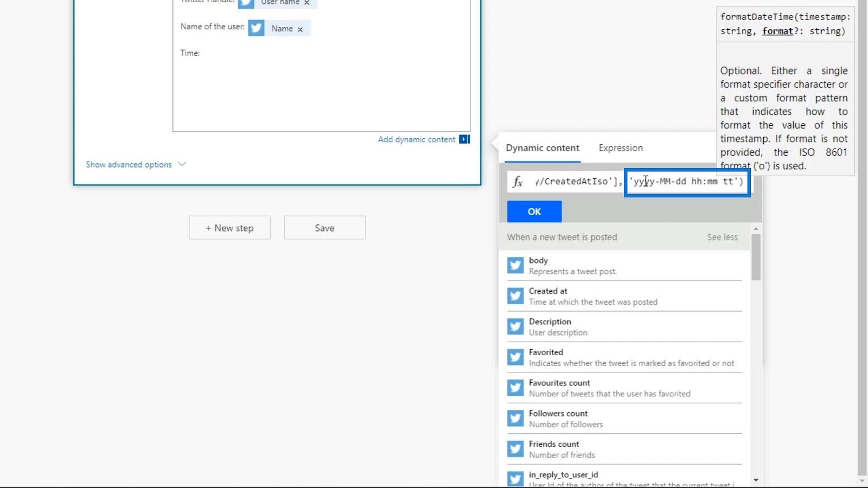Remove the Name token with its X

[300, 29]
